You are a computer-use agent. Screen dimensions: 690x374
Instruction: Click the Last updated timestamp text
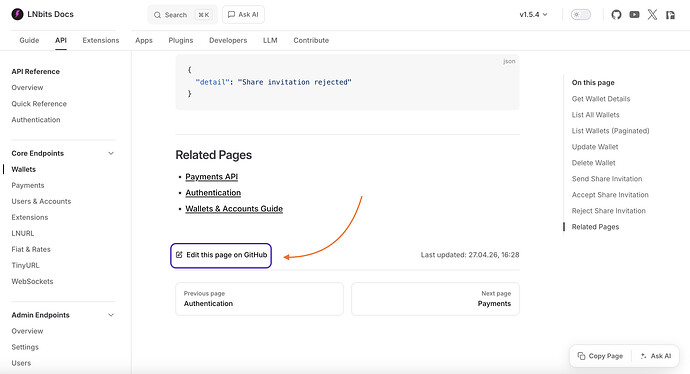pos(470,255)
